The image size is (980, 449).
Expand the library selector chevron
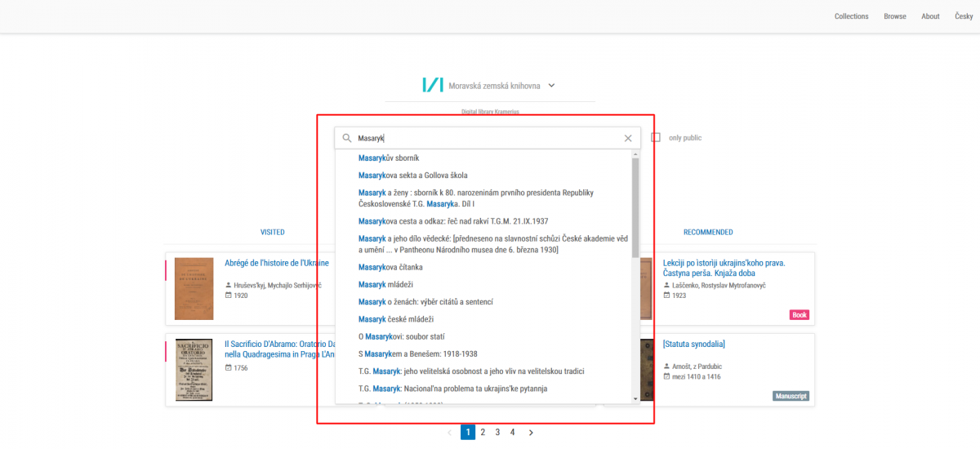coord(551,85)
